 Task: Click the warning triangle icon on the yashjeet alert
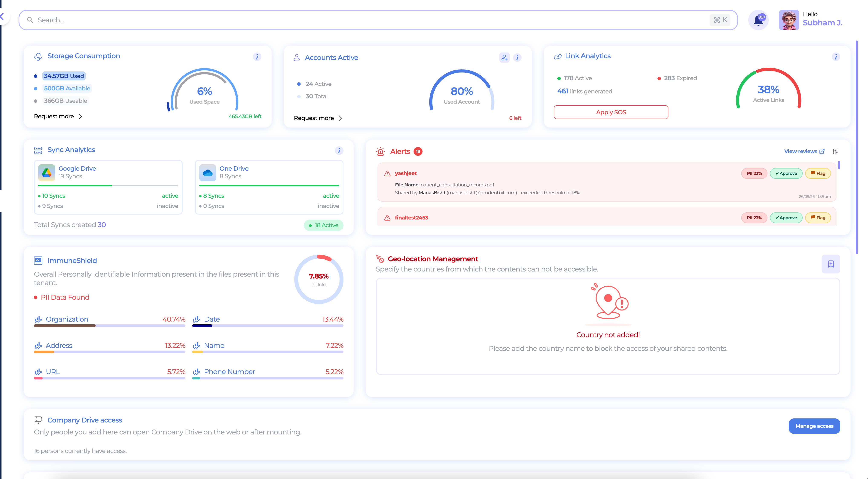point(387,173)
